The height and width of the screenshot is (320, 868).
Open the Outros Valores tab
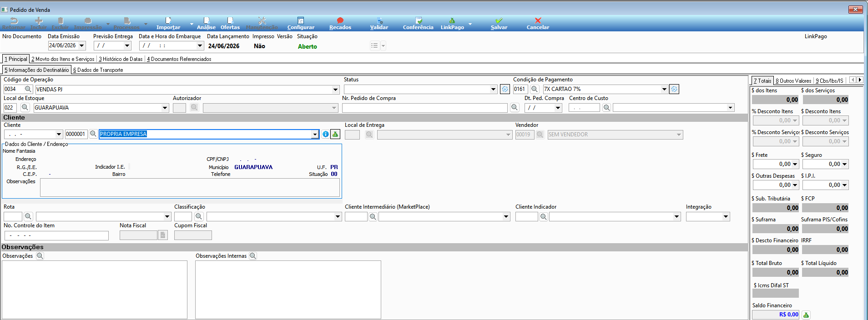coord(793,81)
